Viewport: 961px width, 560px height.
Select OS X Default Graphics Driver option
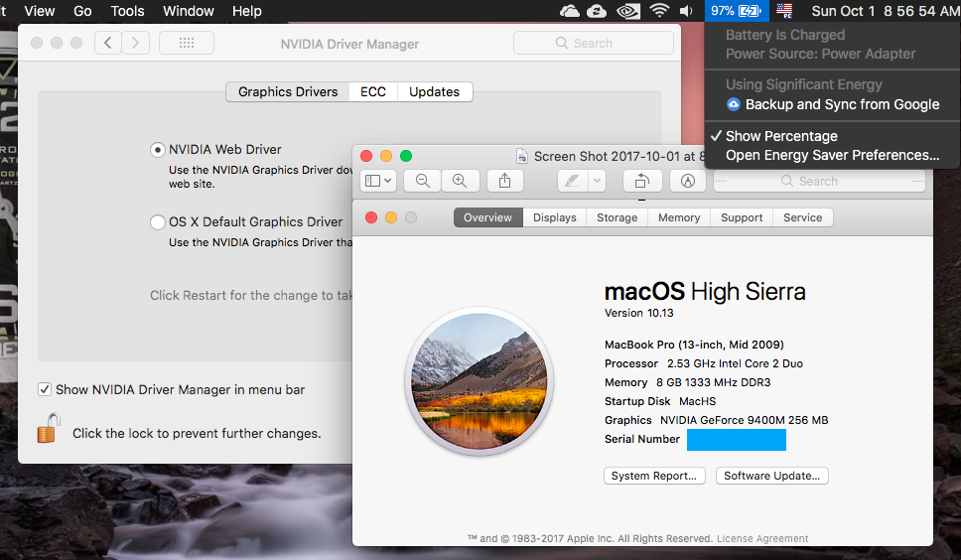(158, 221)
